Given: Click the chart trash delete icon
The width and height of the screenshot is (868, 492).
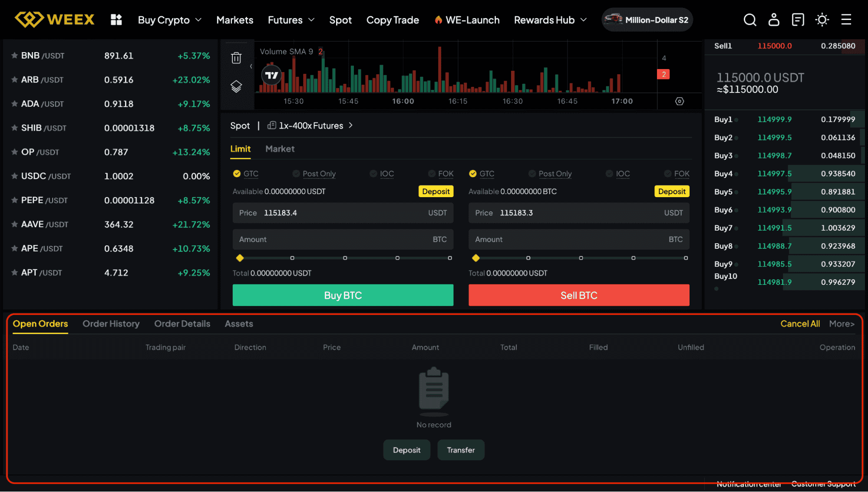Looking at the screenshot, I should pos(236,58).
